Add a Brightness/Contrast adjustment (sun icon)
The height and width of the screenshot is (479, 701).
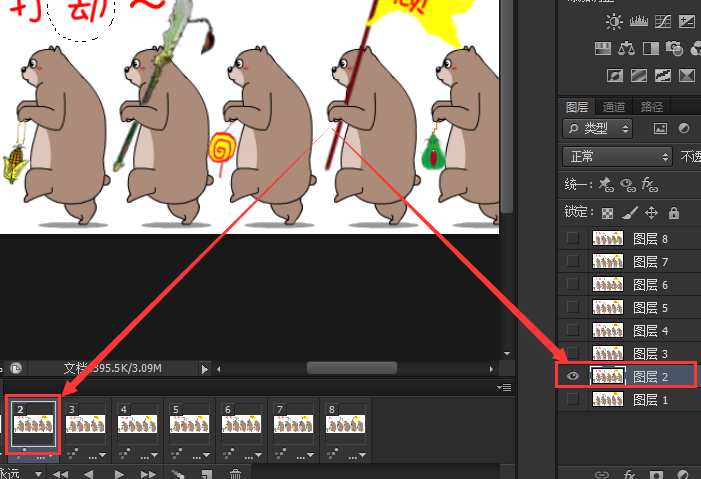614,21
